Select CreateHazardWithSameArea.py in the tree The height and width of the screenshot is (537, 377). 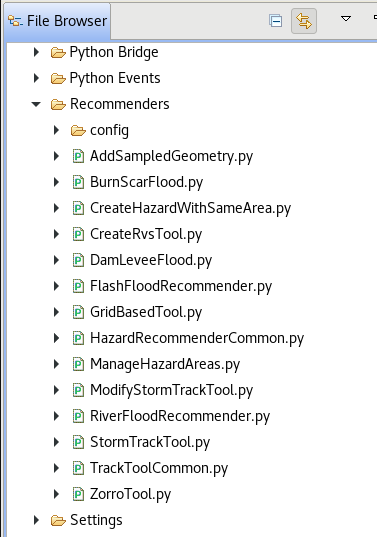tap(190, 208)
